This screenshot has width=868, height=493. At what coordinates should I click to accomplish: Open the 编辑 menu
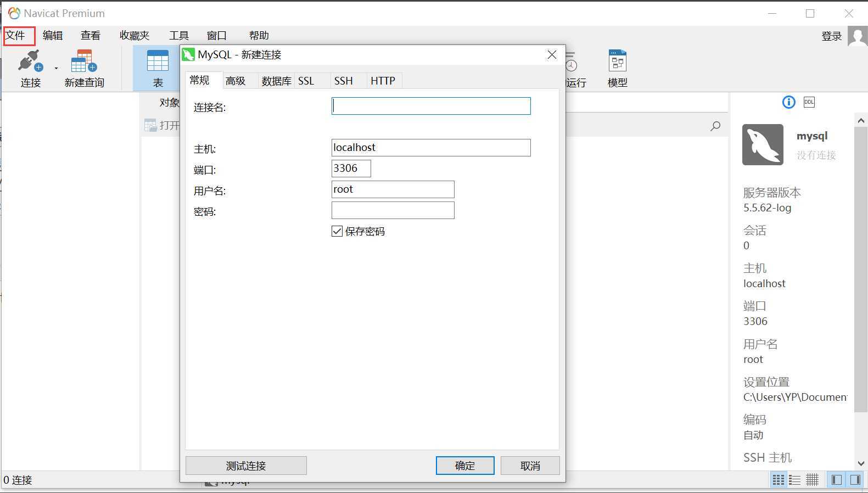(53, 36)
